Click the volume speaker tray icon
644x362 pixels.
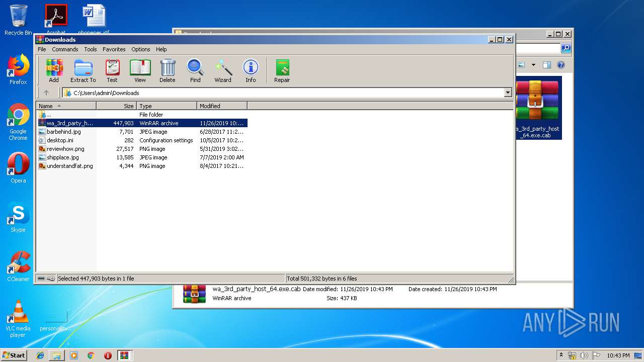(x=584, y=355)
